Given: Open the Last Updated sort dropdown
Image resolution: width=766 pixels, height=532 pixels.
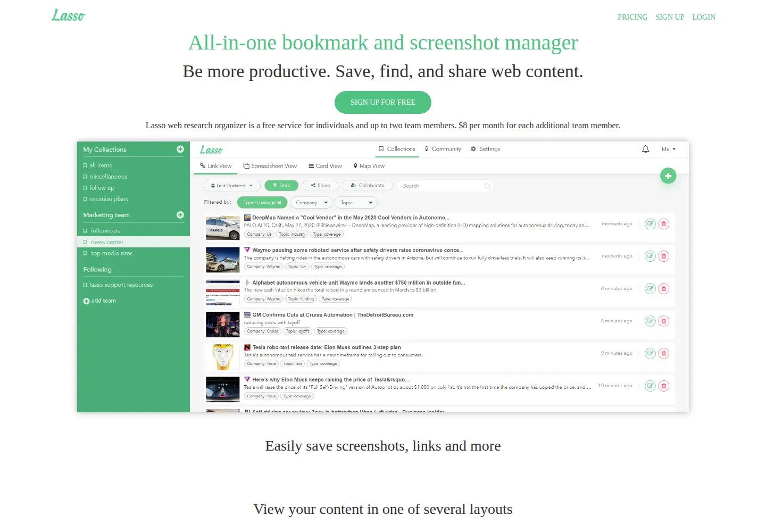Looking at the screenshot, I should 232,186.
